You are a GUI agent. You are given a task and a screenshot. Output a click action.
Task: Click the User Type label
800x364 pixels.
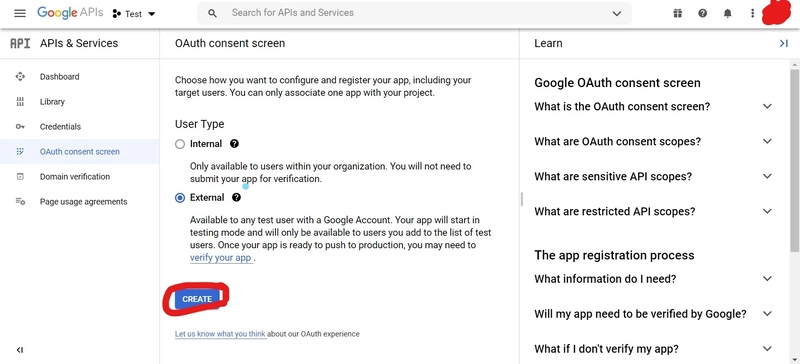199,124
